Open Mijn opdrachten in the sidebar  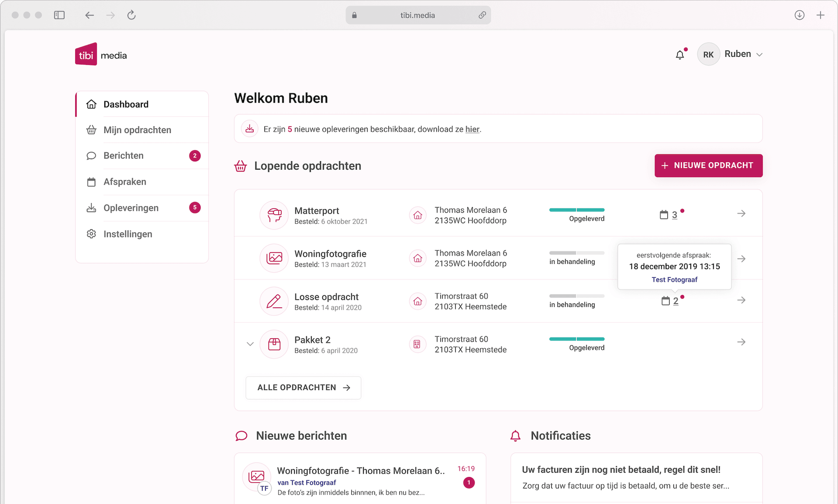coord(142,130)
